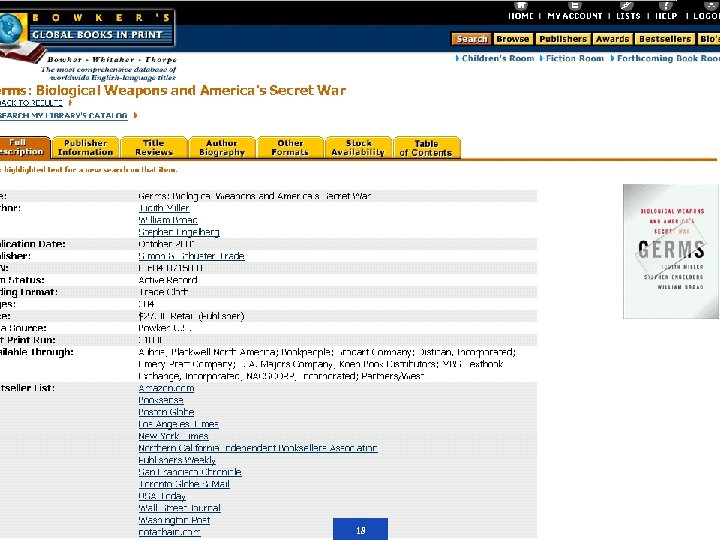Open the New York Times bestseller list
This screenshot has height=540, width=720.
point(174,436)
